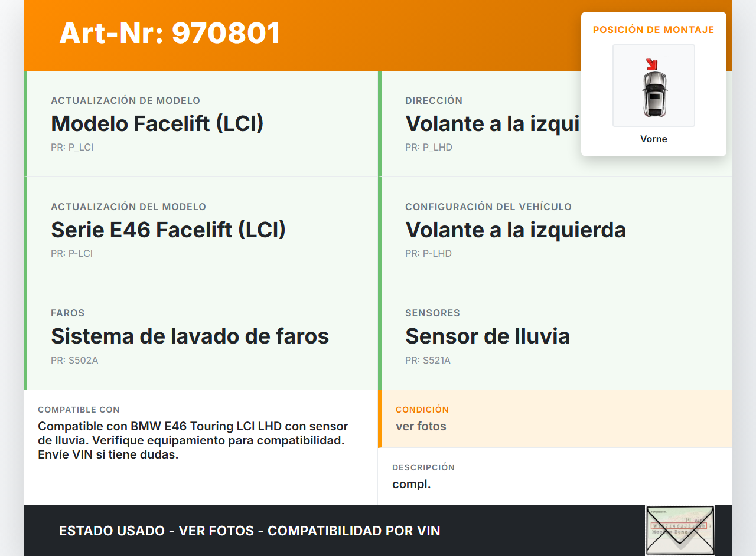
Task: Click 'Configuración del vehículo' label
Action: coord(488,207)
